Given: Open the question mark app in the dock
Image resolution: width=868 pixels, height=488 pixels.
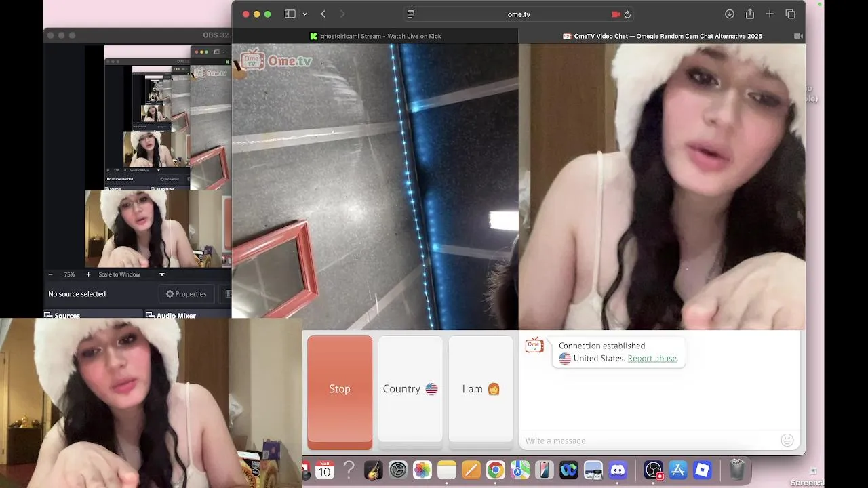Looking at the screenshot, I should point(349,469).
